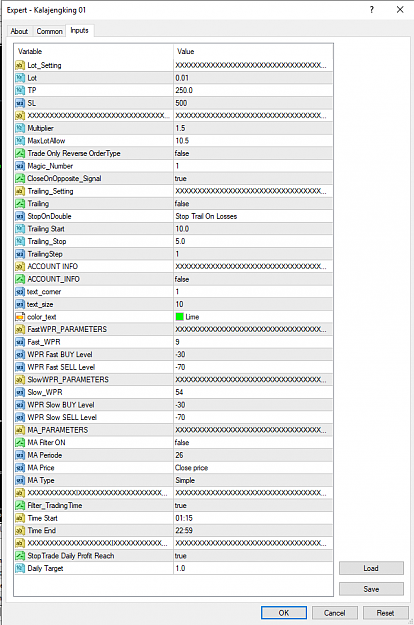Image resolution: width=414 pixels, height=625 pixels.
Task: Select the text_size row label
Action: coord(40,304)
